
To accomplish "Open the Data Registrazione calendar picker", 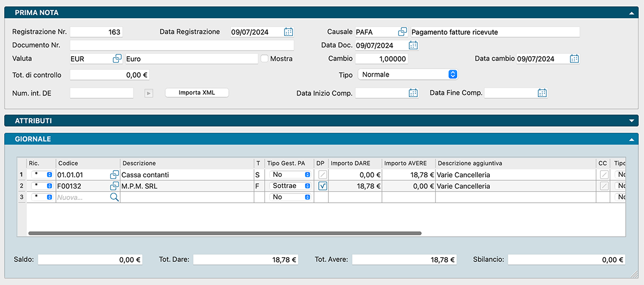I will pyautogui.click(x=289, y=32).
